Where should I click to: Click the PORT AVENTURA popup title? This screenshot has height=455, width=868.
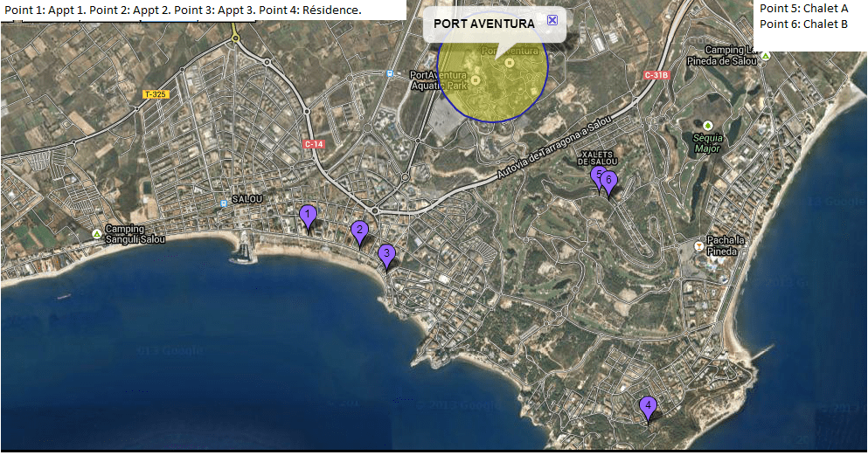coord(484,24)
